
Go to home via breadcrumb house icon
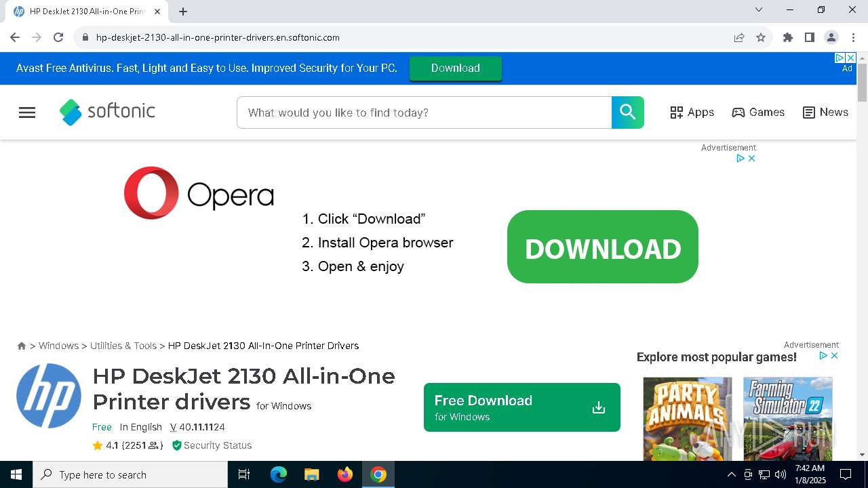coord(22,346)
